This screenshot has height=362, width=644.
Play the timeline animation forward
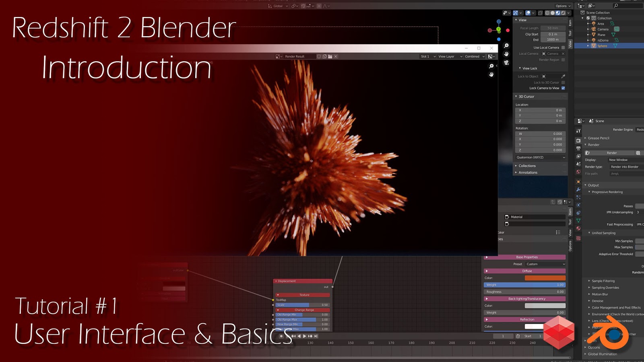pos(304,336)
